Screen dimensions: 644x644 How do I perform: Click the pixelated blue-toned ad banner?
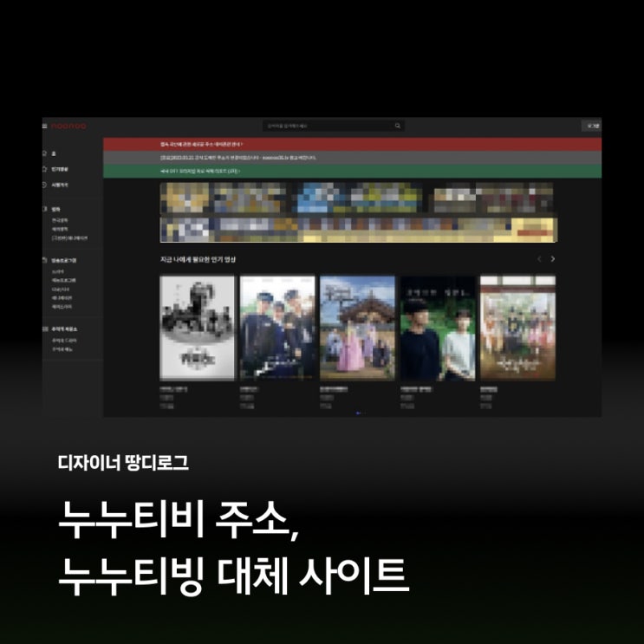(358, 198)
